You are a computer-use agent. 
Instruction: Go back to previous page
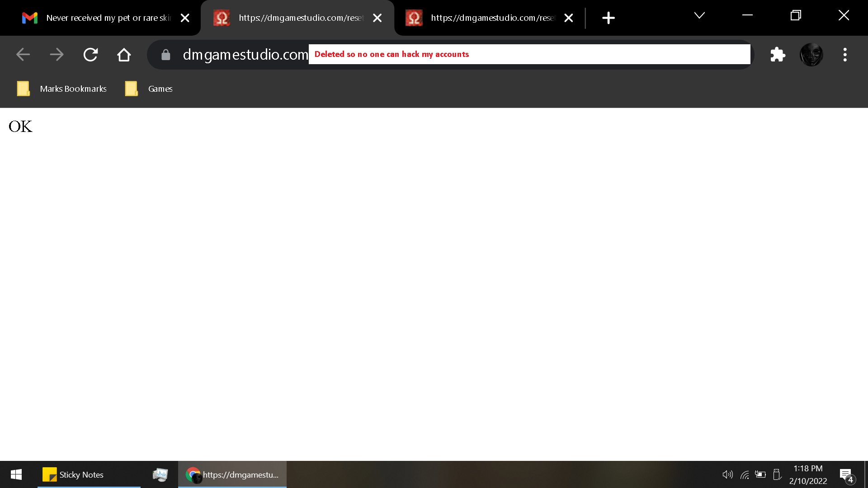point(23,55)
